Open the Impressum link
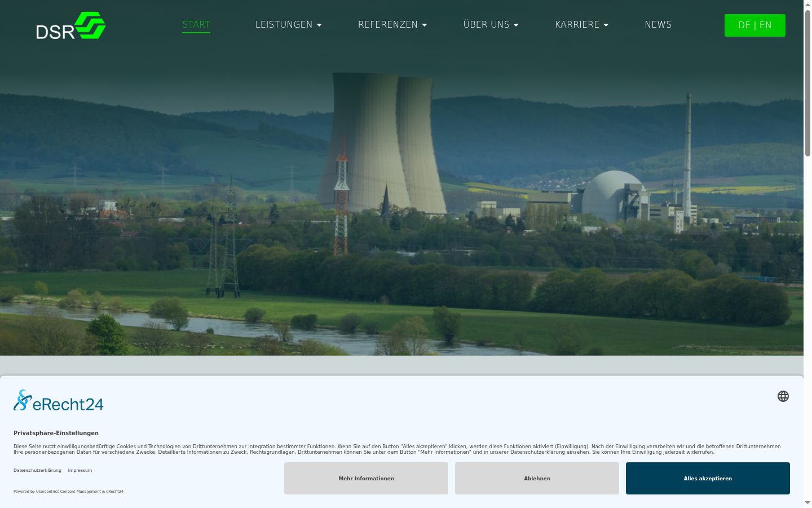812x508 pixels. [x=80, y=470]
